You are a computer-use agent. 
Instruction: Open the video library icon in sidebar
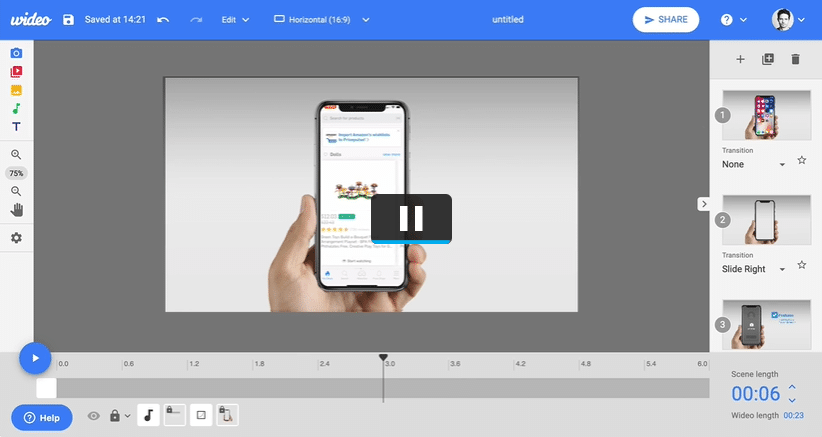(16, 72)
